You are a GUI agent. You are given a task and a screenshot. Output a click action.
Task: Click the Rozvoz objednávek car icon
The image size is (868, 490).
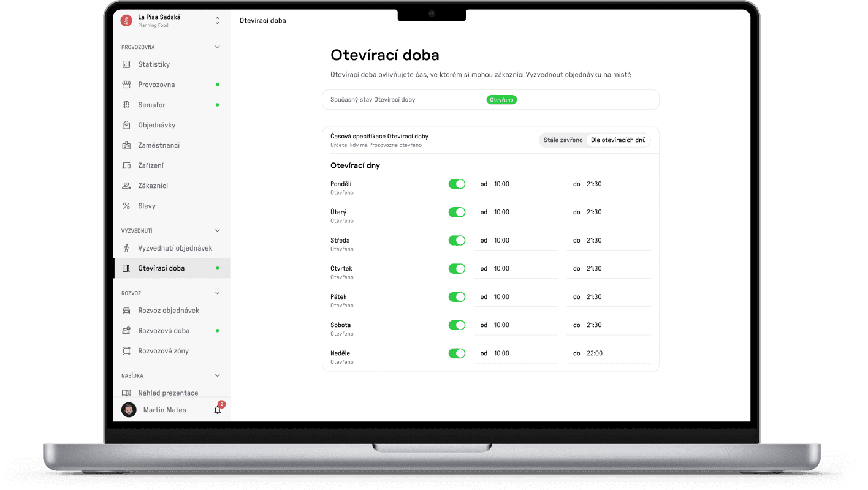126,311
